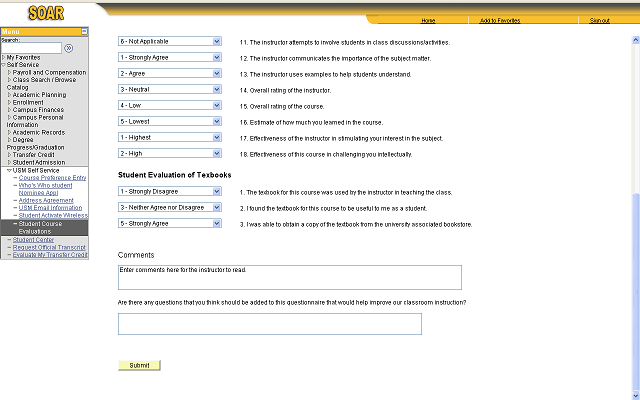The image size is (640, 400).
Task: Click the menu Search input field
Action: 31,48
